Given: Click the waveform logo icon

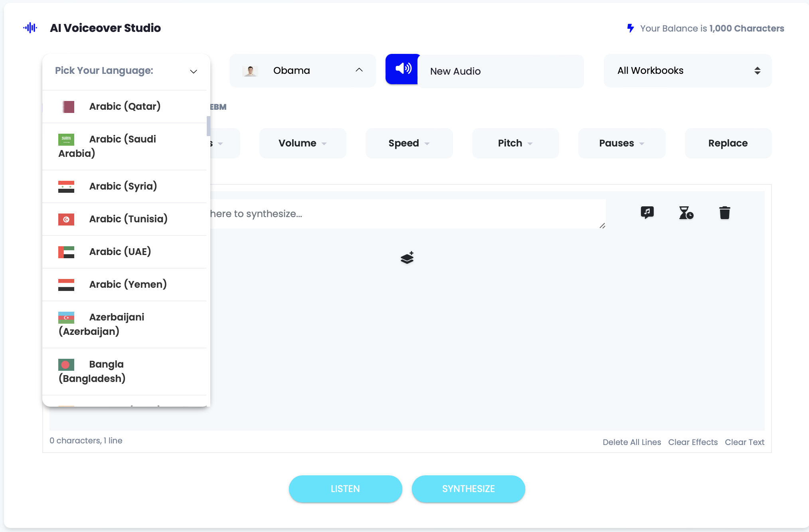Looking at the screenshot, I should point(30,28).
